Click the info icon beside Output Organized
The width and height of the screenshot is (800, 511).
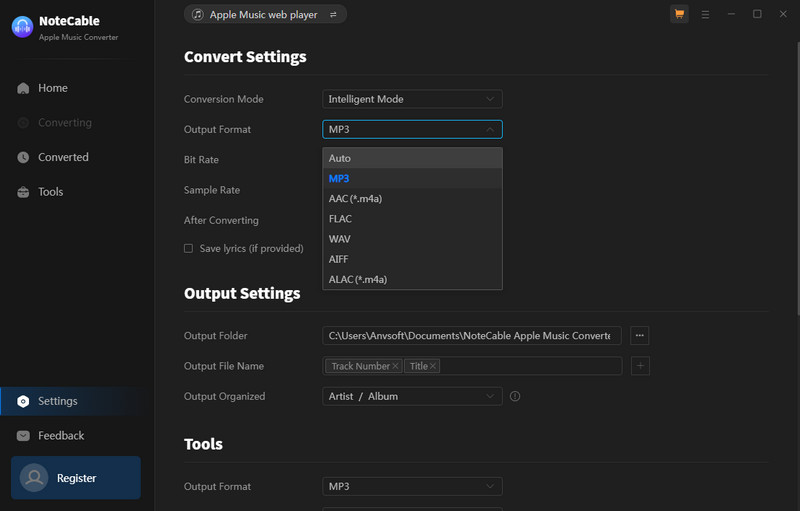[515, 396]
